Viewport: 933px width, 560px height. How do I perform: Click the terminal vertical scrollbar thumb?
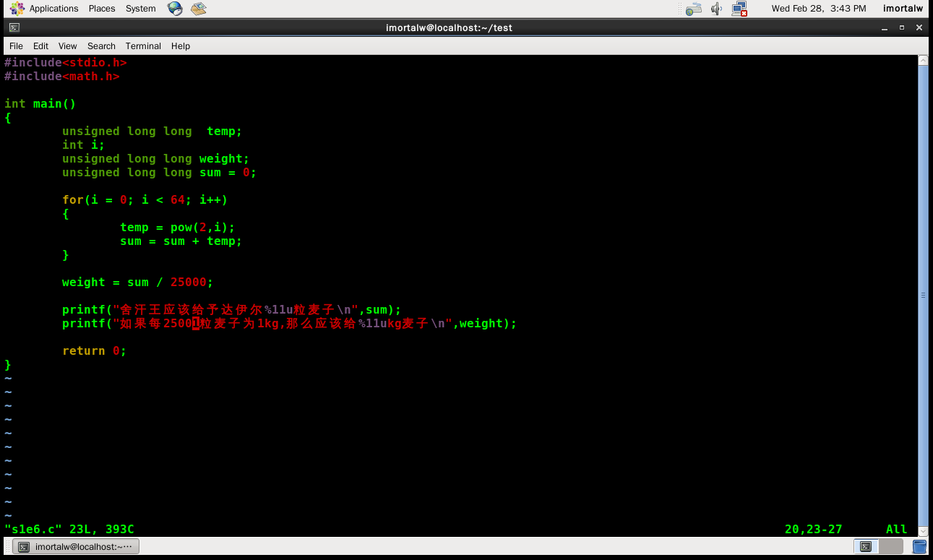coord(923,296)
